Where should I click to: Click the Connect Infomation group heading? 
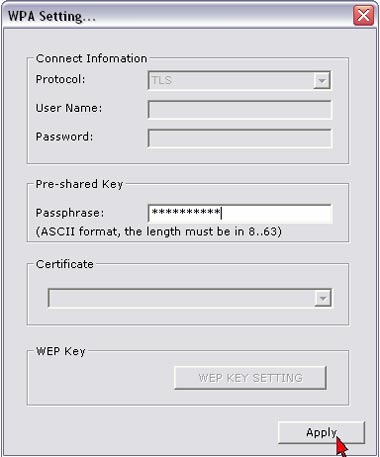[x=91, y=58]
